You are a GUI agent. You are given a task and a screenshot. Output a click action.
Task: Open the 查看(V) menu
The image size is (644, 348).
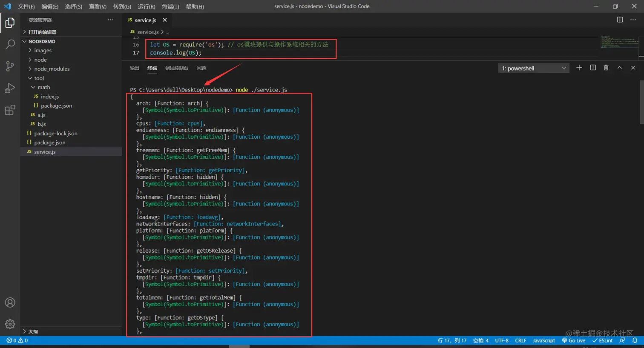click(x=98, y=6)
